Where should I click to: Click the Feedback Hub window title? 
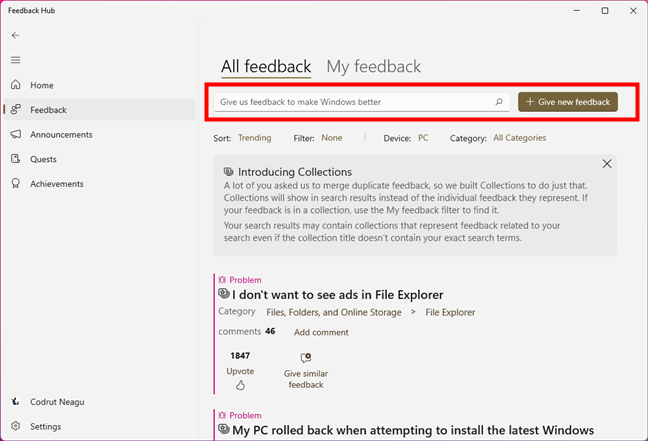pyautogui.click(x=31, y=11)
